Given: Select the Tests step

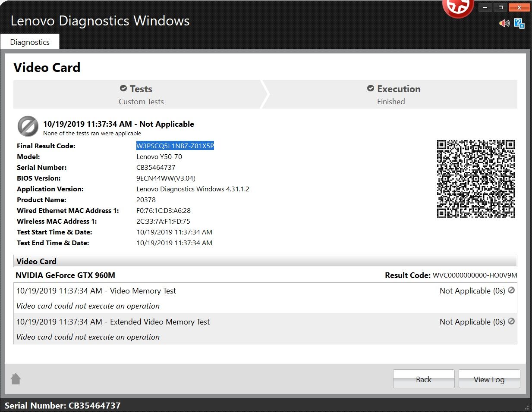Looking at the screenshot, I should pyautogui.click(x=137, y=94).
